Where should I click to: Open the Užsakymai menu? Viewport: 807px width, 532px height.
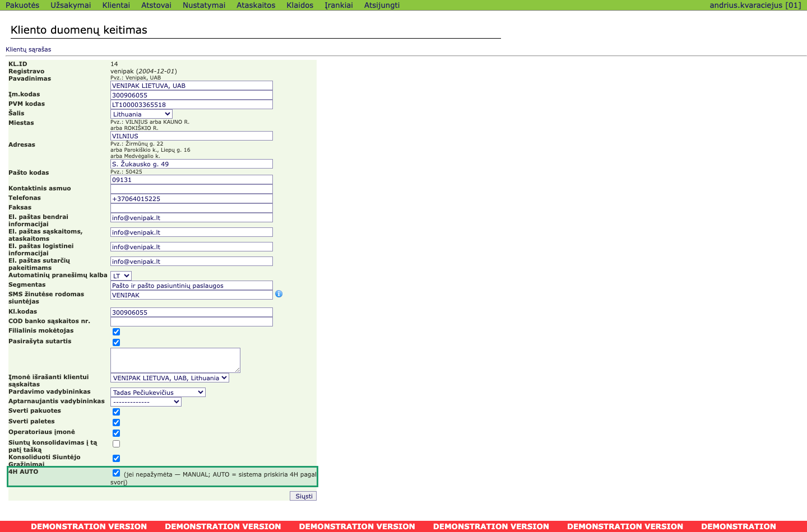(x=71, y=5)
